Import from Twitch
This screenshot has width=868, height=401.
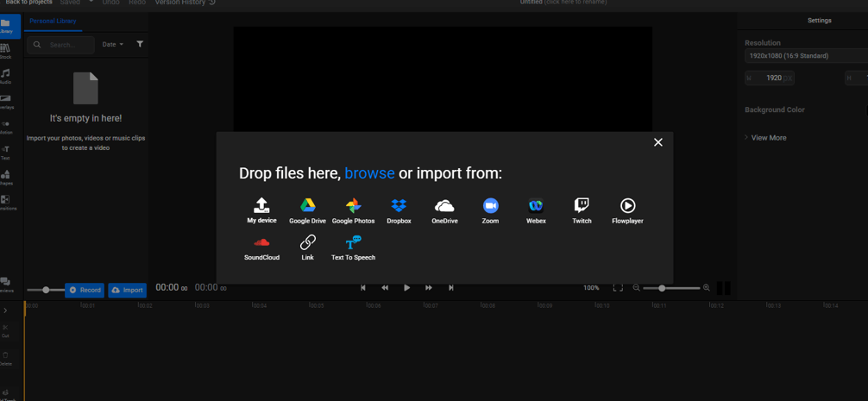pyautogui.click(x=582, y=210)
